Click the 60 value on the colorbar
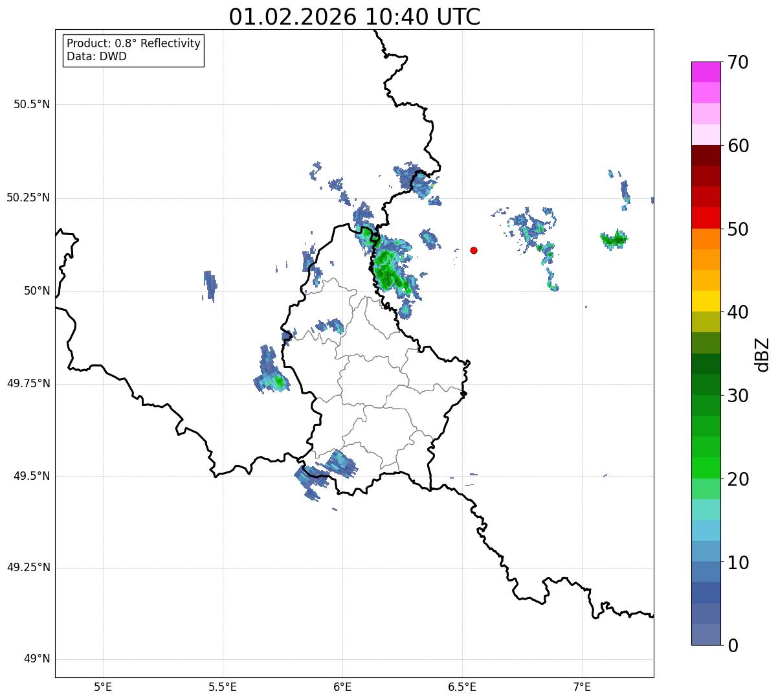This screenshot has height=700, width=778. click(x=739, y=146)
